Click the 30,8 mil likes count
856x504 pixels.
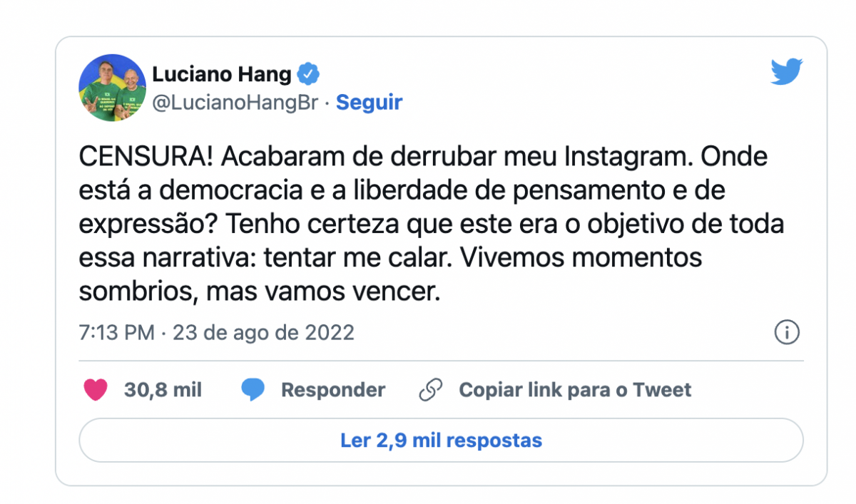pos(163,390)
